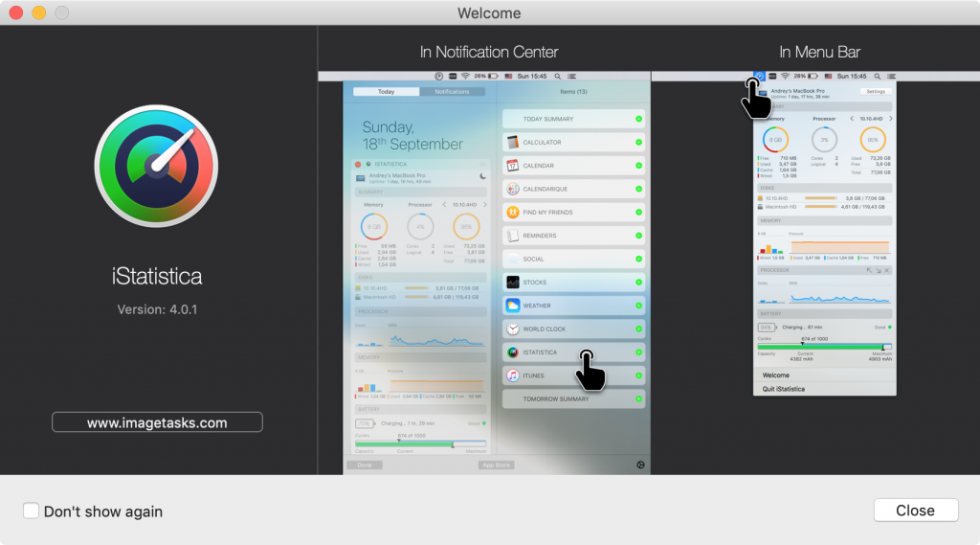Image resolution: width=980 pixels, height=545 pixels.
Task: Select the Notifications tab in the Notification Center preview
Action: pos(452,91)
